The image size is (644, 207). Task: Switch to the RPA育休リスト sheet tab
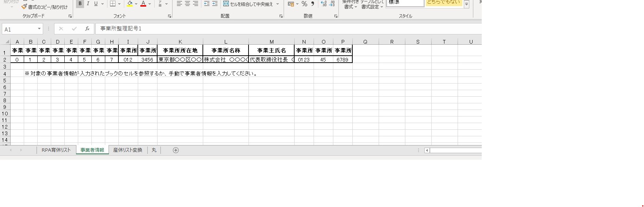click(x=56, y=150)
